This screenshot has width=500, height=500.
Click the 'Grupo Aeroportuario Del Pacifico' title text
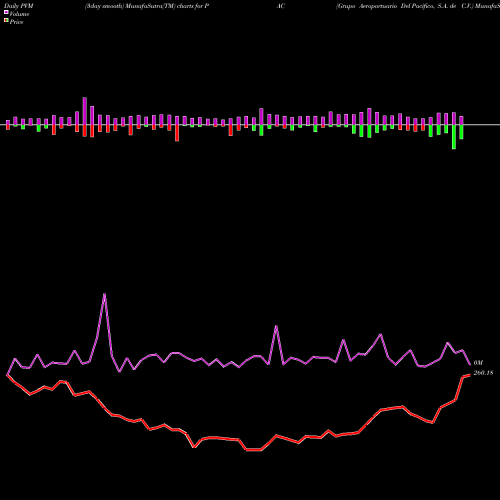pos(385,6)
